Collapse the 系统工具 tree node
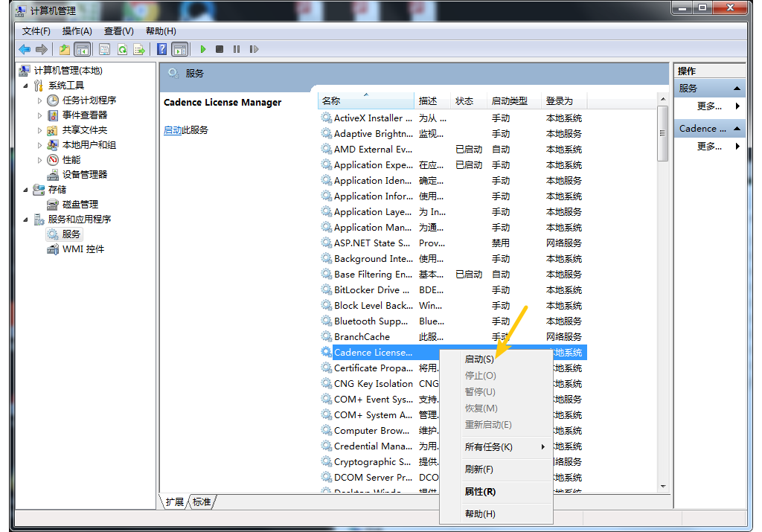 (x=25, y=86)
